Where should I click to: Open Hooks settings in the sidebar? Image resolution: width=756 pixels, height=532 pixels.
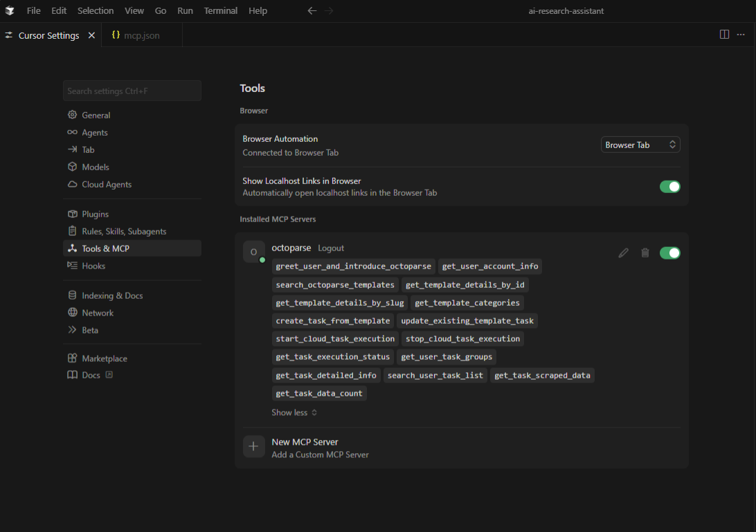point(94,266)
